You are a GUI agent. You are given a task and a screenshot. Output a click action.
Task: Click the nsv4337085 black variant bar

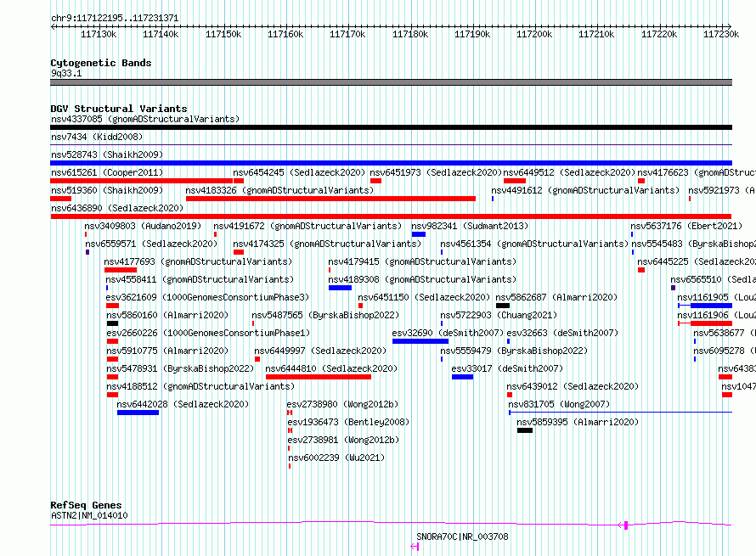(391, 127)
